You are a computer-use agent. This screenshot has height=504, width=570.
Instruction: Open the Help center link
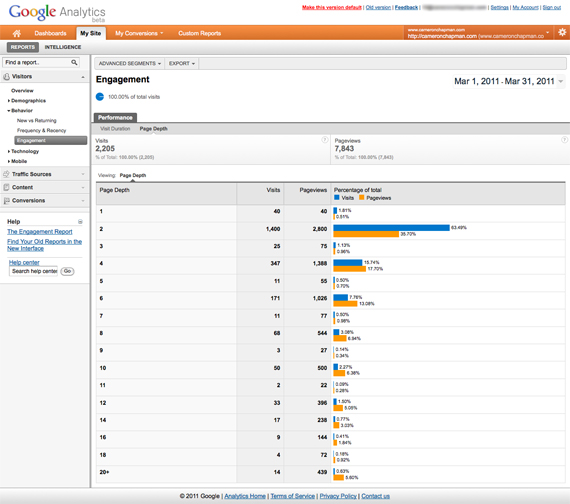click(24, 263)
